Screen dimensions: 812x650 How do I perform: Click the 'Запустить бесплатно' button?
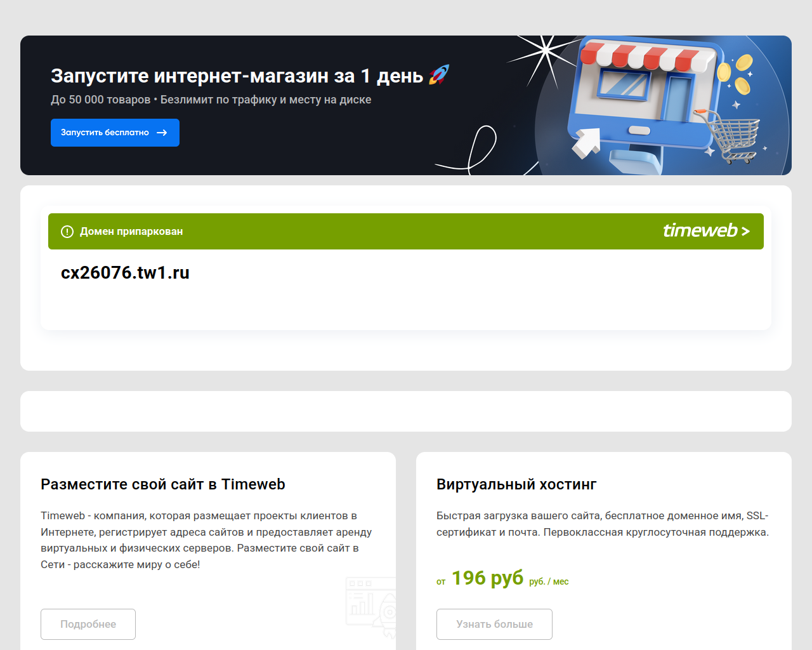coord(115,133)
